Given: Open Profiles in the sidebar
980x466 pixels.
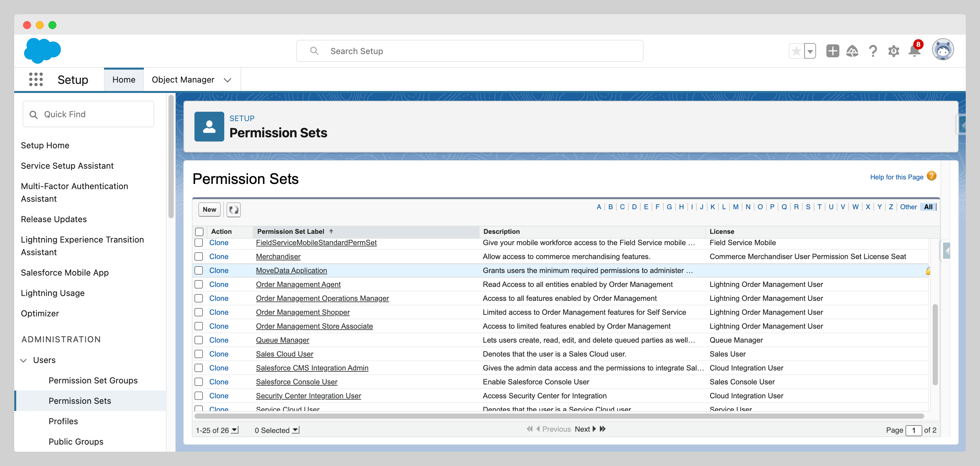Looking at the screenshot, I should coord(63,421).
